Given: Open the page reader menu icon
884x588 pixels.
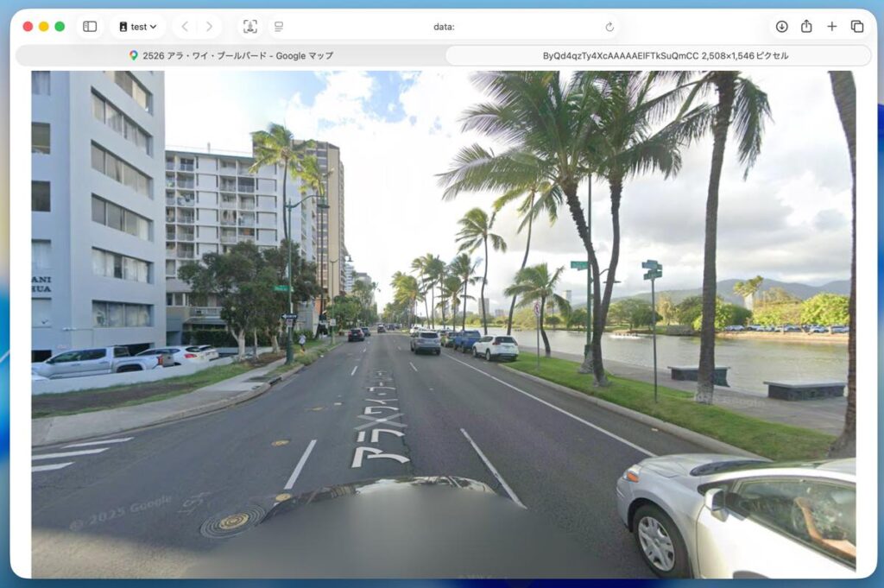Looking at the screenshot, I should pyautogui.click(x=278, y=27).
